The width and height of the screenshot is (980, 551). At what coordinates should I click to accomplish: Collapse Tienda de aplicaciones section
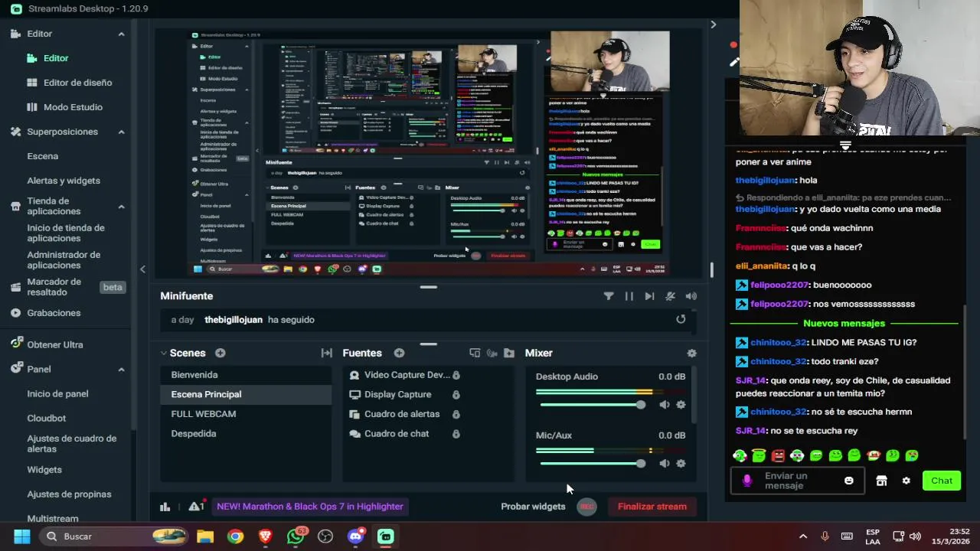[x=121, y=207]
